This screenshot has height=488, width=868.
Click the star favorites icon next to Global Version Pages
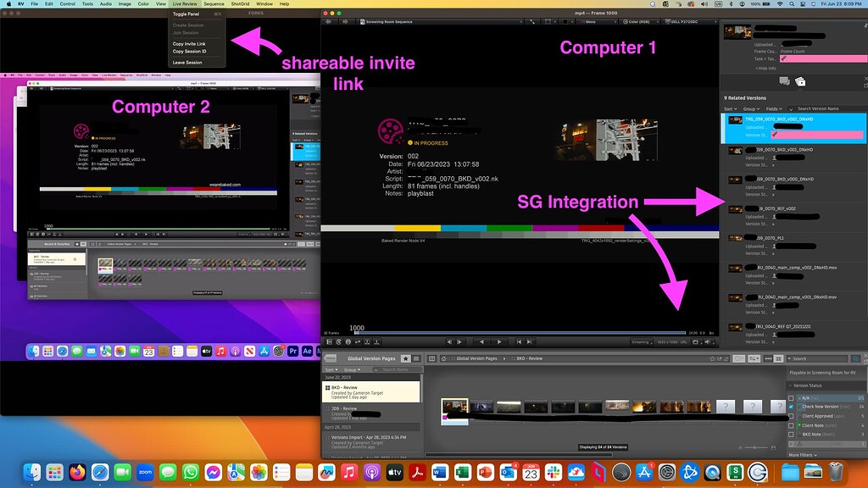[x=405, y=358]
